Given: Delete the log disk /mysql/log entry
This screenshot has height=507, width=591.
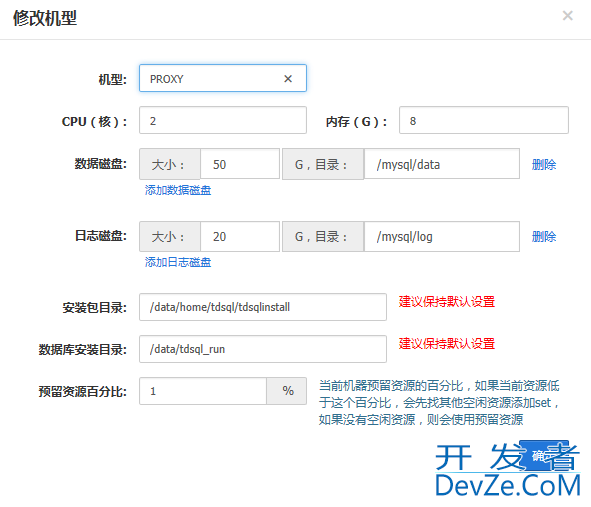Looking at the screenshot, I should point(544,237).
